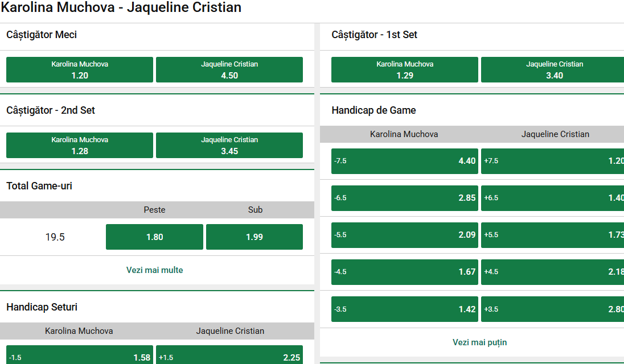Pick Cristian +6.5 games at 1.40
The height and width of the screenshot is (364, 624).
[x=552, y=198]
